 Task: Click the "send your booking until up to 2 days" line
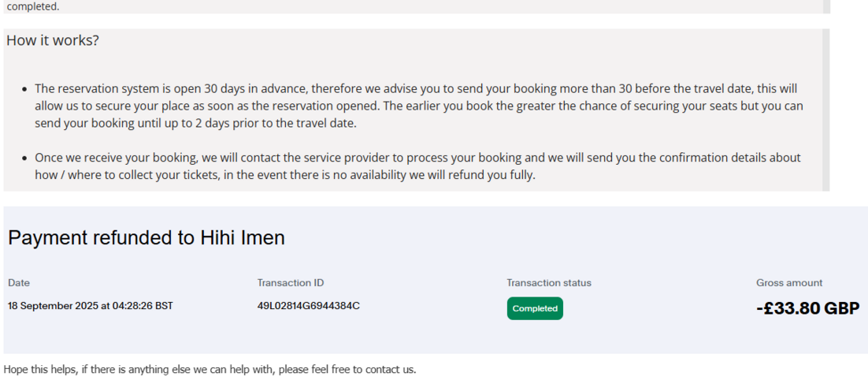click(x=195, y=124)
